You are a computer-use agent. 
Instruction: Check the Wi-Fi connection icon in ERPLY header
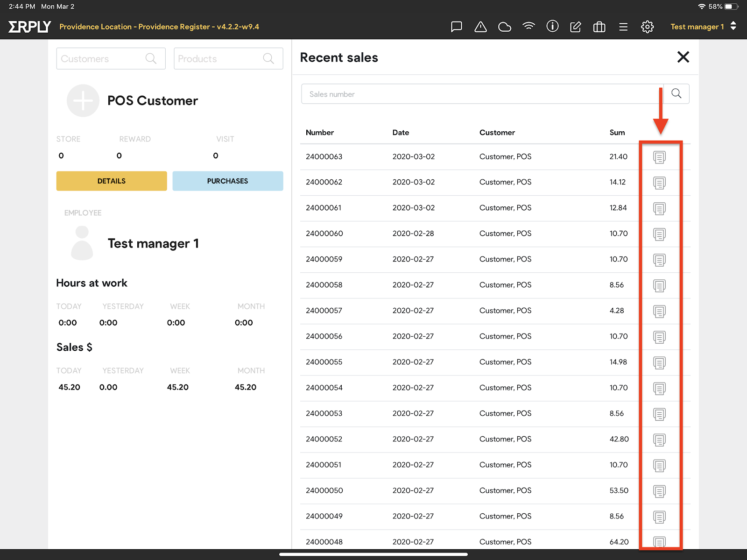point(529,26)
